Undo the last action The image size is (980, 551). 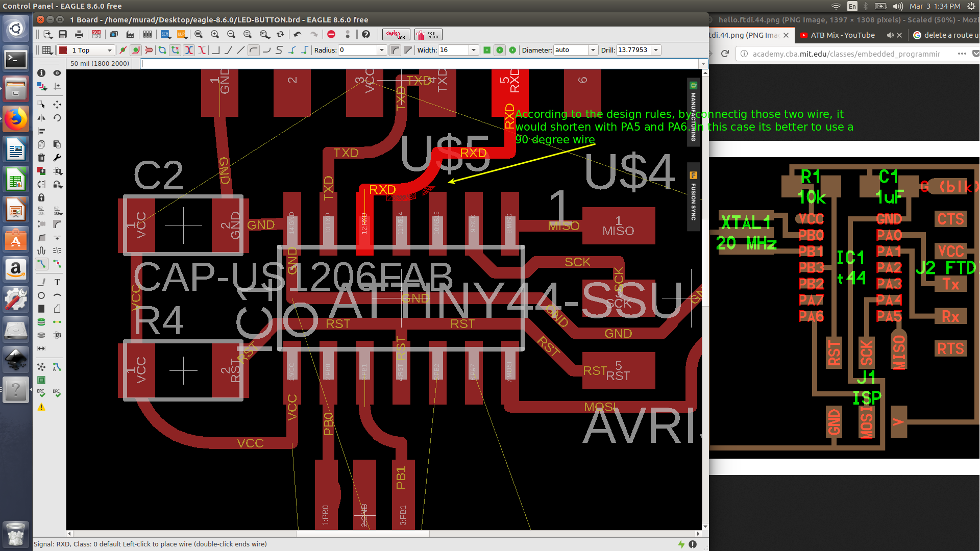tap(298, 34)
